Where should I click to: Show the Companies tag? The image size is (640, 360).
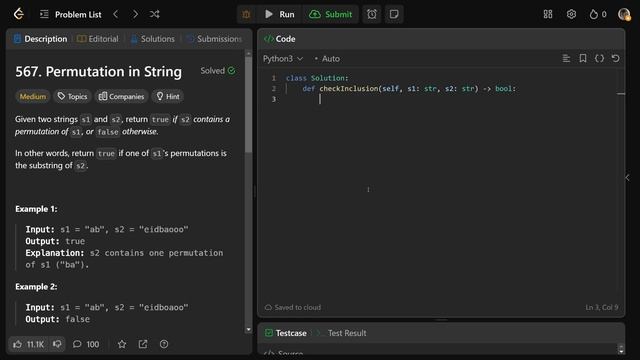click(121, 96)
